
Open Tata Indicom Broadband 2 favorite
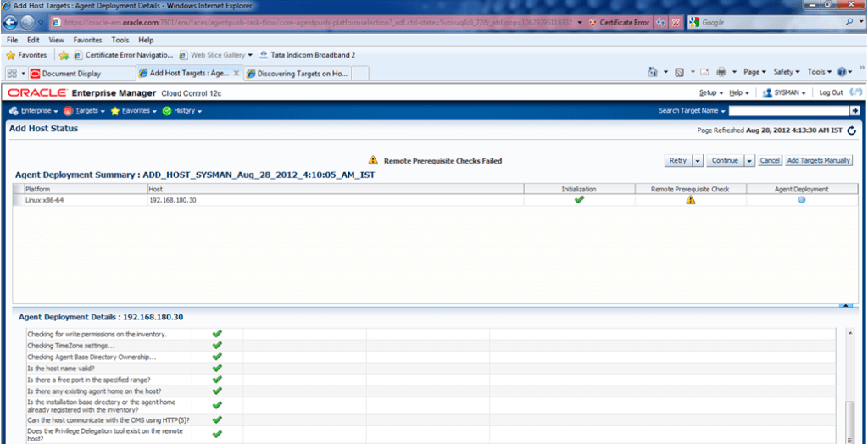click(307, 55)
